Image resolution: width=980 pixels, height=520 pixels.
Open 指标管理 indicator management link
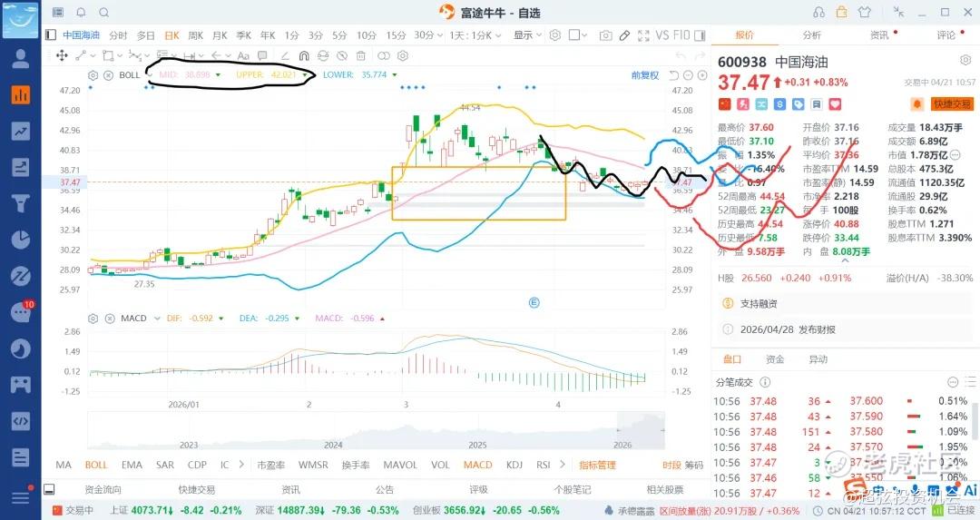[597, 466]
